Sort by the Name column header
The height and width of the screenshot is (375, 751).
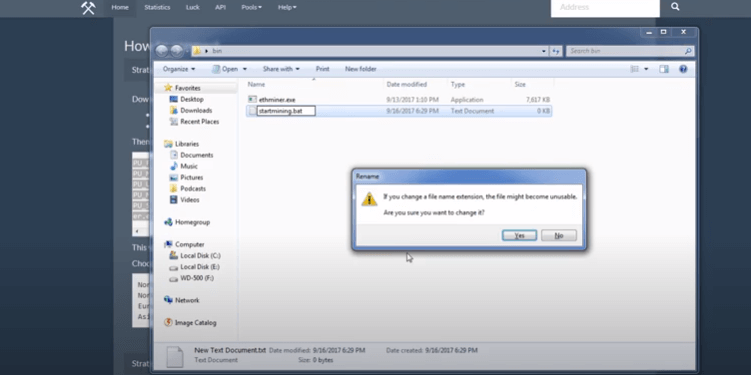coord(256,84)
